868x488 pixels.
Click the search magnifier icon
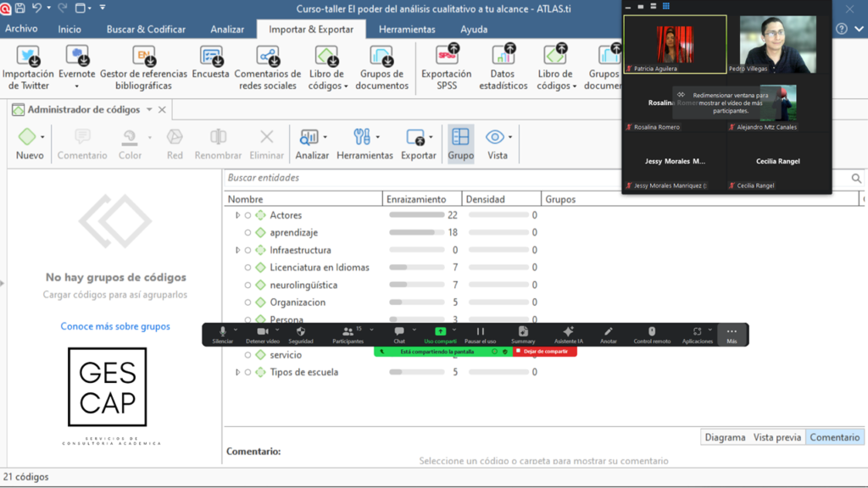click(856, 178)
